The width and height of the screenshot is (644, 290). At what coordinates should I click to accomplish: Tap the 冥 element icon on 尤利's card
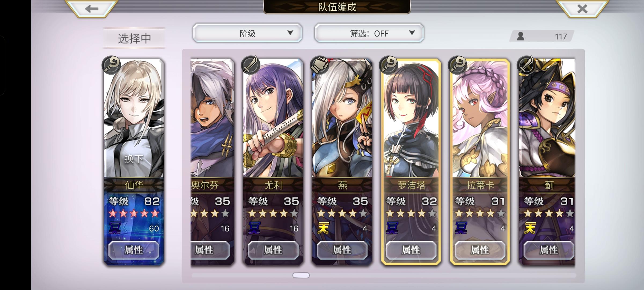pyautogui.click(x=254, y=228)
